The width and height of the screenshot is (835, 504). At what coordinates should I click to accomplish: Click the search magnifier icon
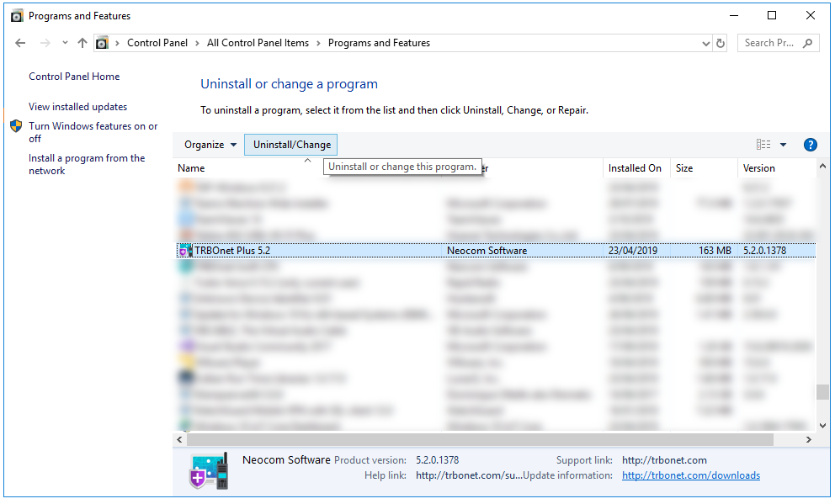click(x=807, y=43)
